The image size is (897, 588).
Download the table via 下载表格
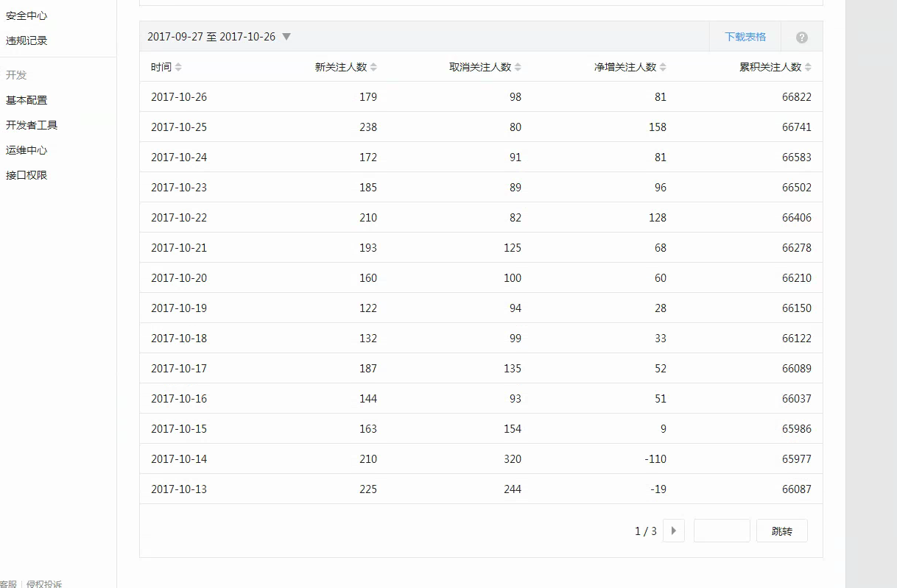(x=745, y=37)
